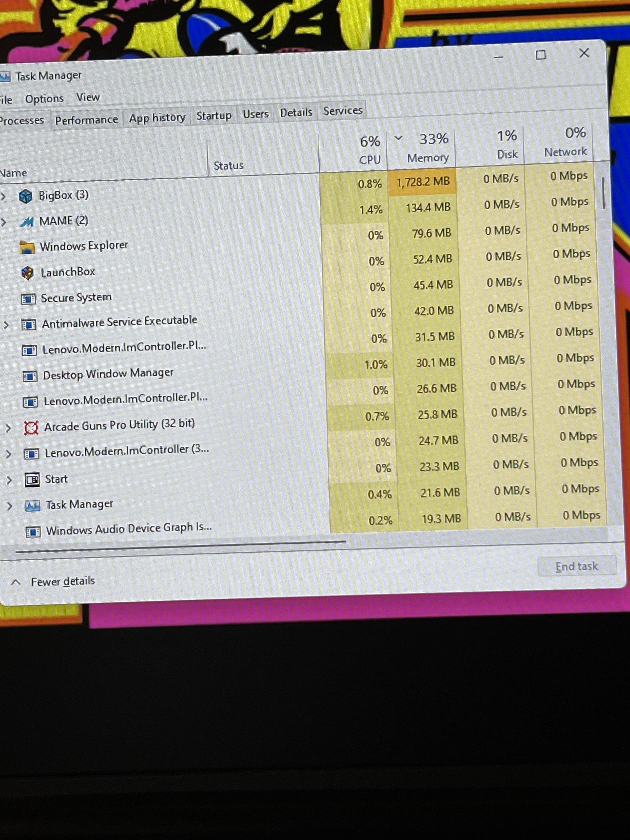Select the Processes tab
630x840 pixels.
tap(23, 121)
